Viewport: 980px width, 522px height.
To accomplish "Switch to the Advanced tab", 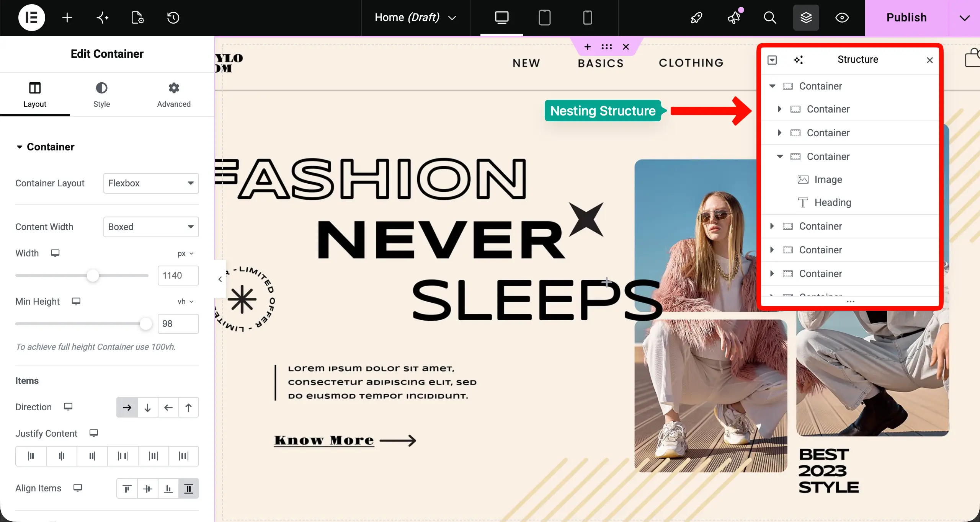I will [174, 95].
